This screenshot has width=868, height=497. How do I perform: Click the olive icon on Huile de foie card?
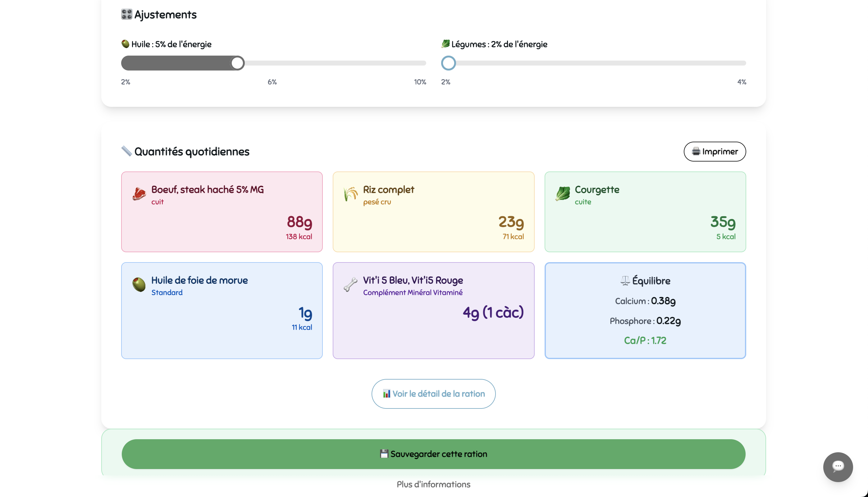[x=139, y=284]
